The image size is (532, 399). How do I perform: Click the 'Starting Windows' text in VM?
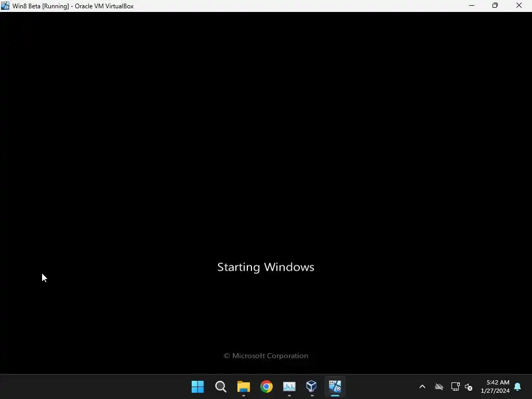[265, 267]
